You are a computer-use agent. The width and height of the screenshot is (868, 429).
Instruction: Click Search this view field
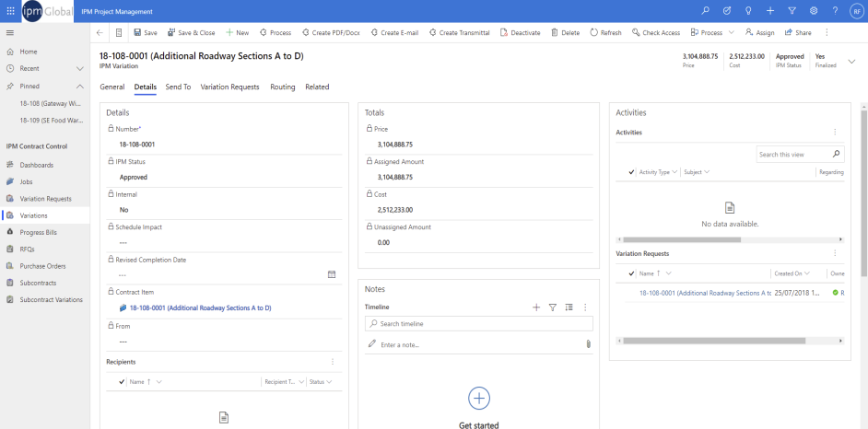pos(801,155)
